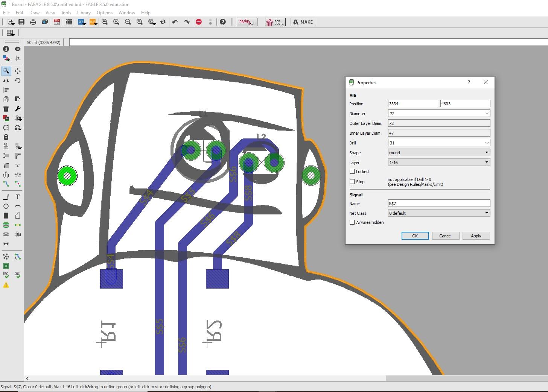Redo the last undone action
Viewport: 548px width, 392px height.
pyautogui.click(x=186, y=22)
